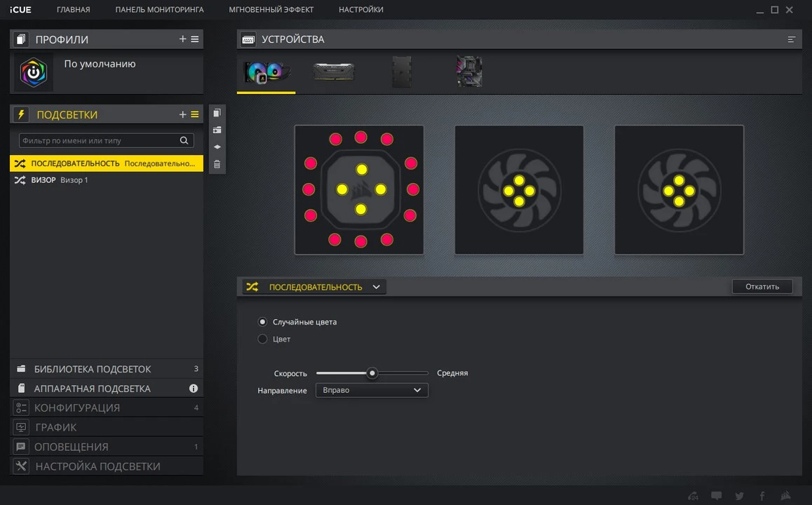Expand the ГРАФИК section
The width and height of the screenshot is (812, 505).
pyautogui.click(x=106, y=427)
